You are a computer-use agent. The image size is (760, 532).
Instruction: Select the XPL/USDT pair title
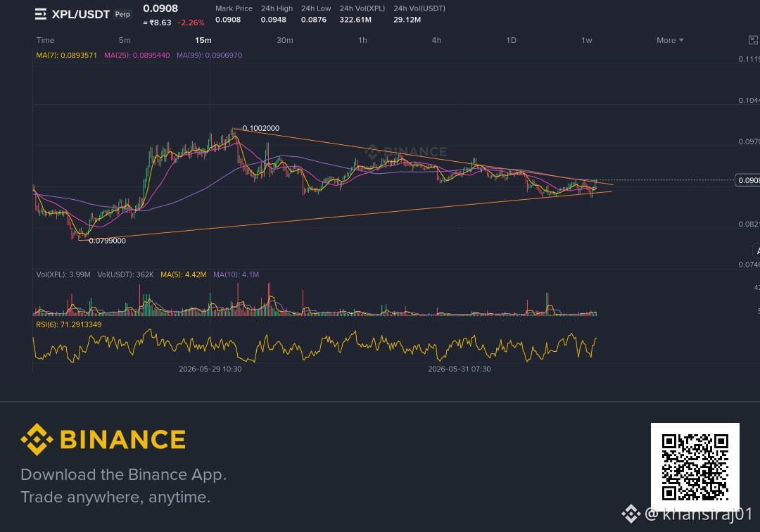tap(80, 14)
